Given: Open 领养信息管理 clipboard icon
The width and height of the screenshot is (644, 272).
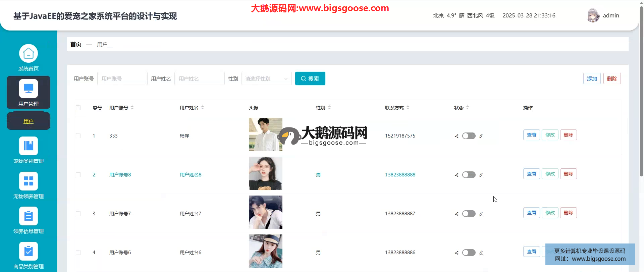Looking at the screenshot, I should pos(29,216).
